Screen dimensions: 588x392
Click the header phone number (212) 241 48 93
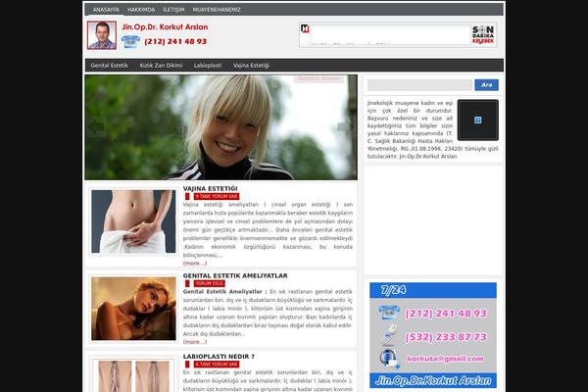[175, 41]
